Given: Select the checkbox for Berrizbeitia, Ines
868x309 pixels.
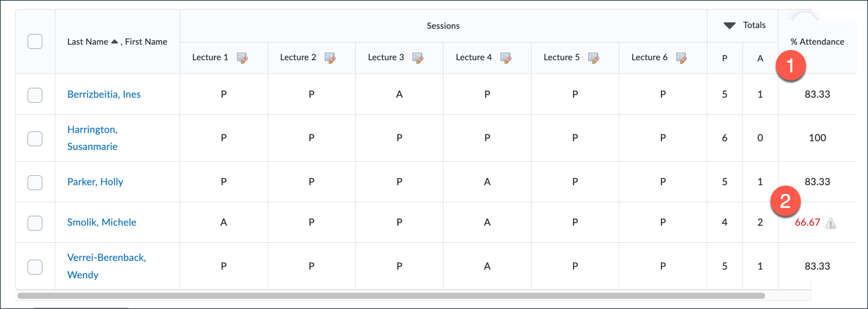Looking at the screenshot, I should click(x=35, y=95).
